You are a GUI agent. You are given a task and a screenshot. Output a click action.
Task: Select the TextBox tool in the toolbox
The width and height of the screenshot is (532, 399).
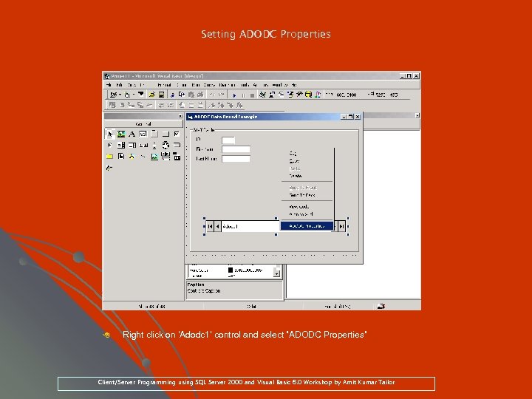[143, 134]
